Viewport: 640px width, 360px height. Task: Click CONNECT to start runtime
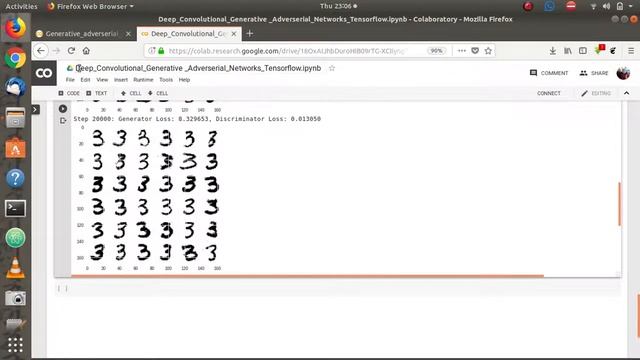tap(549, 93)
